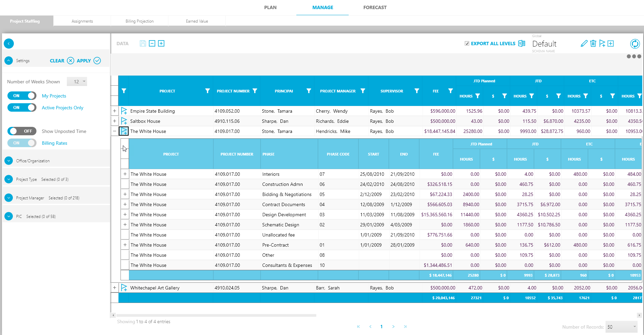Expand the Empire State Building row
This screenshot has height=335, width=644.
coord(115,111)
